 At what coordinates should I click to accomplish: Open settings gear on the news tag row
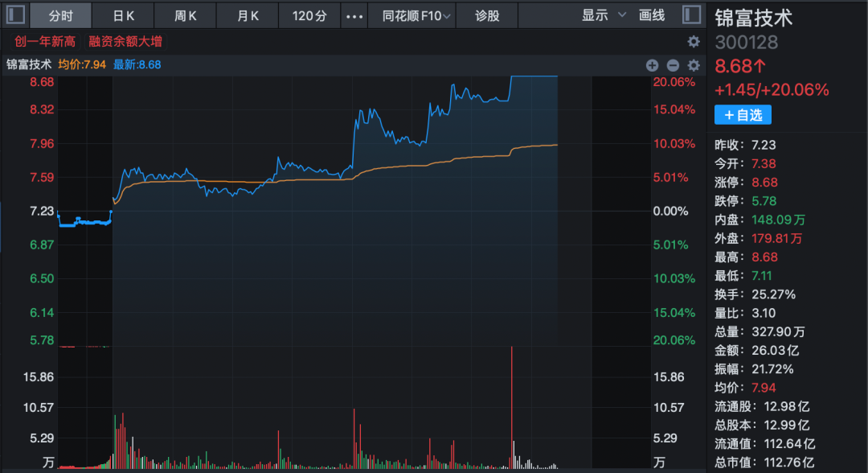[694, 41]
